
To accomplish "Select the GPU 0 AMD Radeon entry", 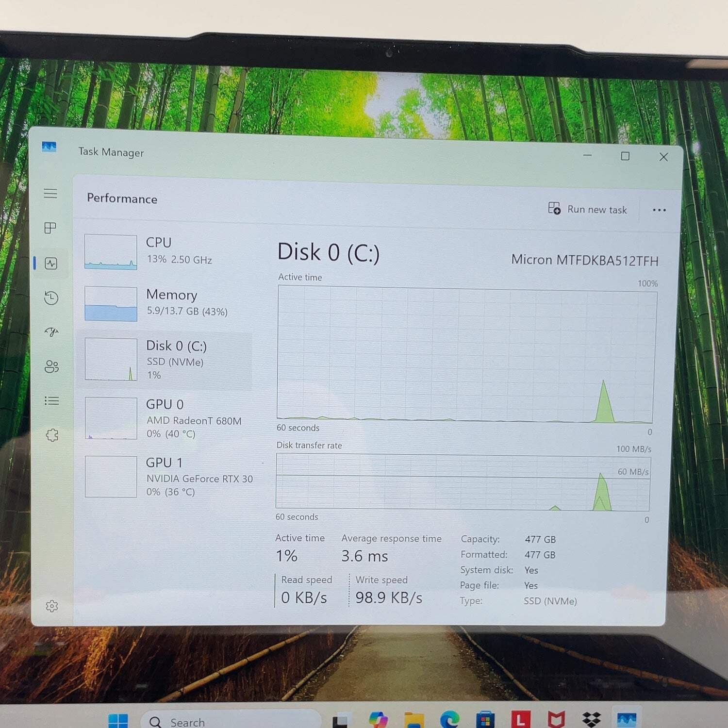I will (165, 418).
